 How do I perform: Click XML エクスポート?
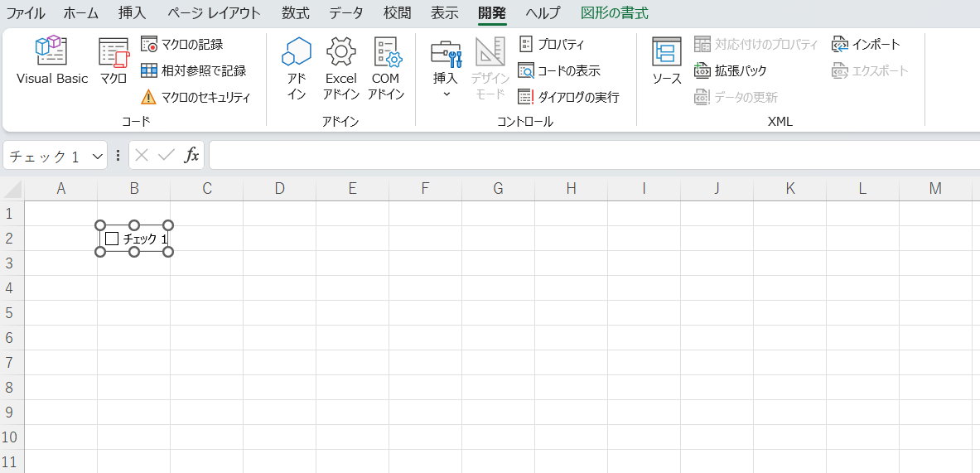click(x=869, y=70)
